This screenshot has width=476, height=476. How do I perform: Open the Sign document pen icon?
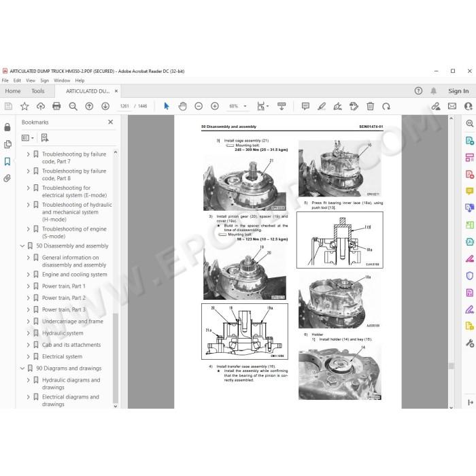coord(337,106)
